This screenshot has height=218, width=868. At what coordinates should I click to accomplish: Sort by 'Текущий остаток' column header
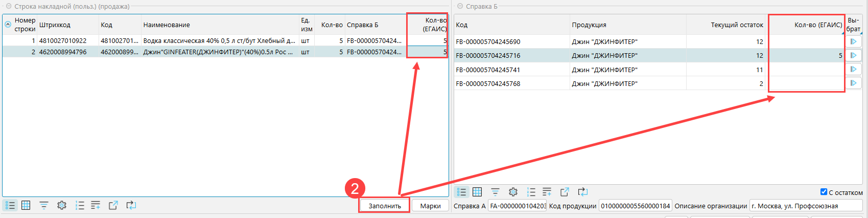(737, 25)
